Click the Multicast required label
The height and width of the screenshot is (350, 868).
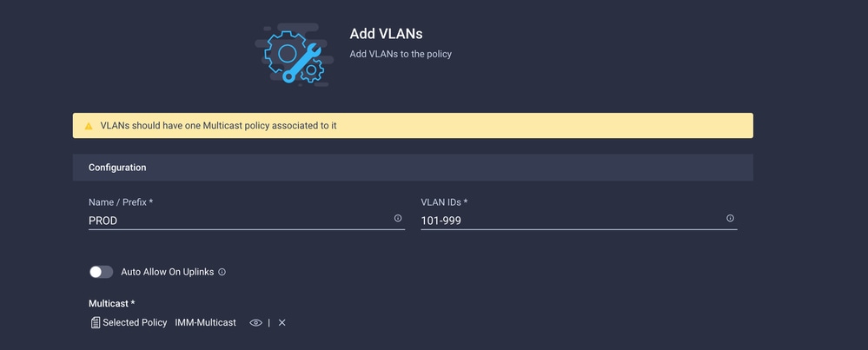(x=112, y=304)
